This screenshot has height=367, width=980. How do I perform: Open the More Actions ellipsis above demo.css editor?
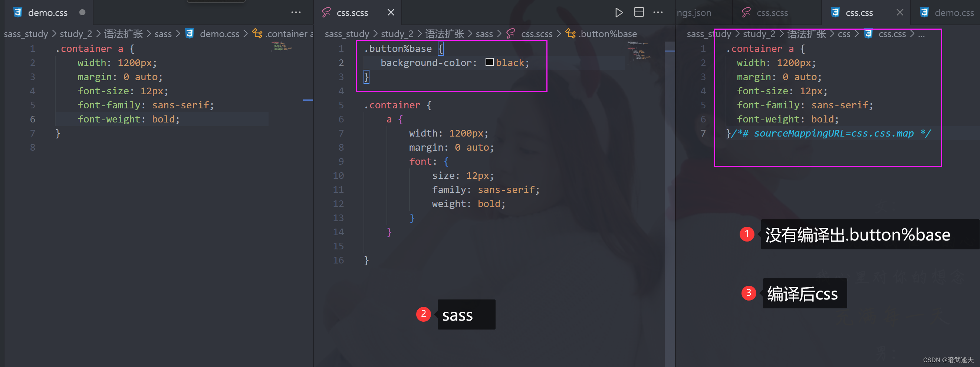(296, 12)
